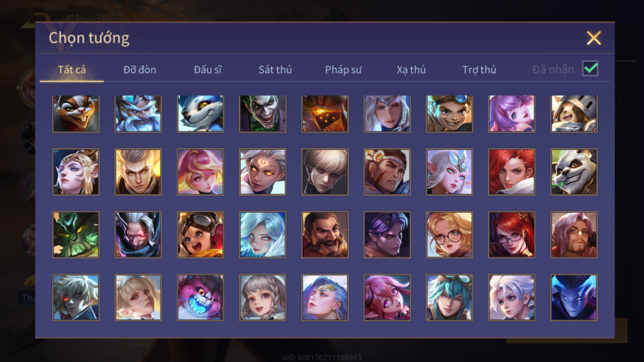Choose the red-haired woman wearing glasses
Image resolution: width=644 pixels, height=362 pixels.
512,235
